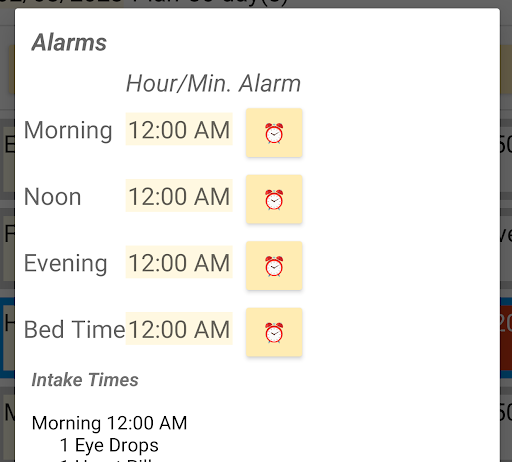The width and height of the screenshot is (512, 462).
Task: Click the Hour/Min. Alarm column header
Action: (213, 83)
